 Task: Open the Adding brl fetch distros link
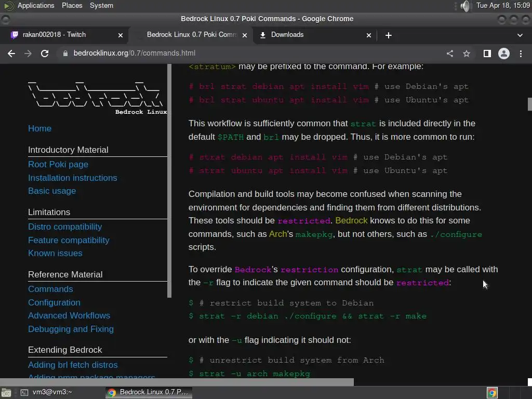click(x=73, y=365)
